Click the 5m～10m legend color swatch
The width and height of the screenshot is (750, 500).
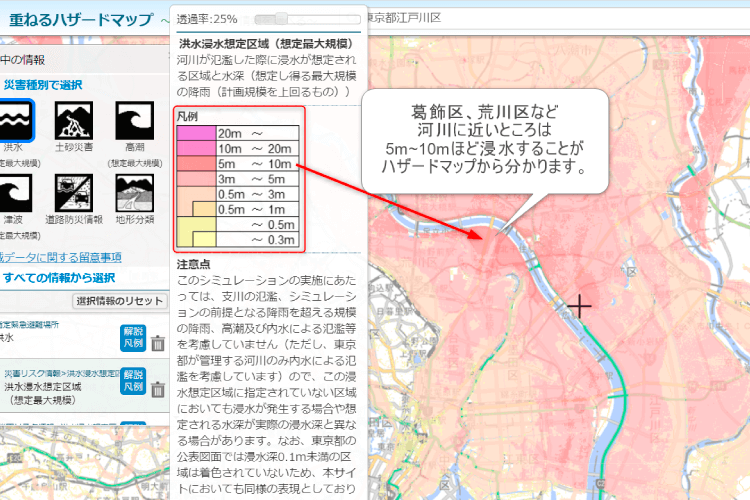(195, 163)
